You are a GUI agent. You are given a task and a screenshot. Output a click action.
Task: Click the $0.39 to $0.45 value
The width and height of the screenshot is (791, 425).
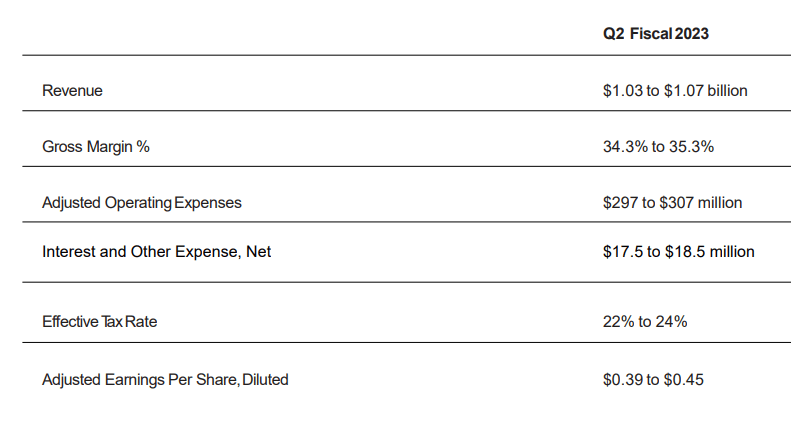tap(653, 379)
